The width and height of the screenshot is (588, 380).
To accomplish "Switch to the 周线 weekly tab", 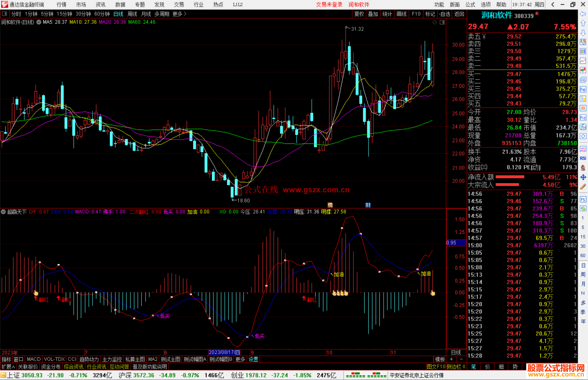I will (132, 14).
